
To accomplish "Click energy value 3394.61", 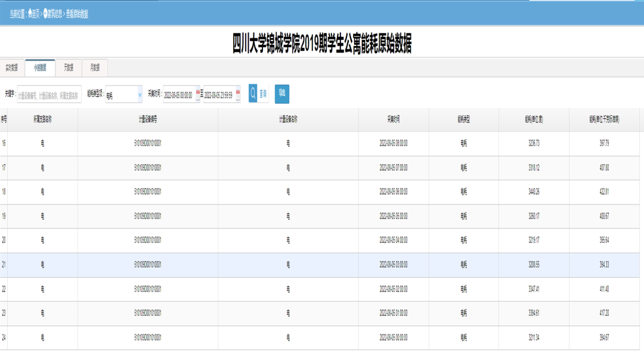I will click(x=534, y=313).
